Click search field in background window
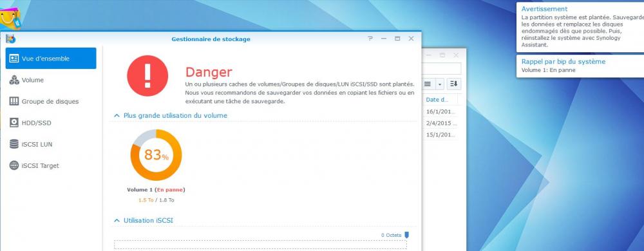Screen dimensions: 644x251 442,68
